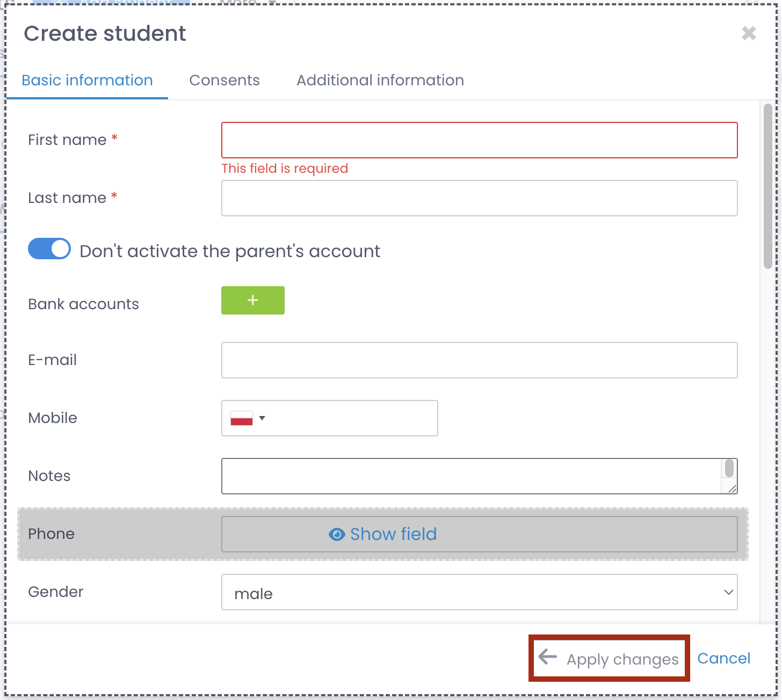The width and height of the screenshot is (782, 700).
Task: Click the Notes textarea scrollbar thumb
Action: [x=729, y=468]
